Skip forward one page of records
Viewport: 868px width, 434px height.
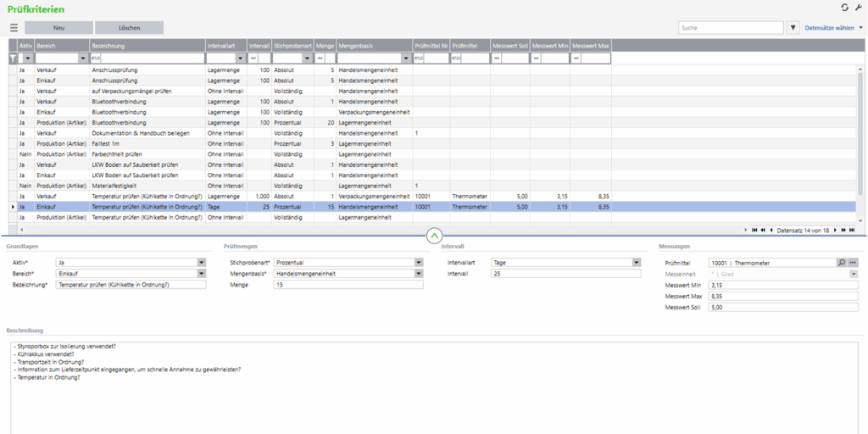(843, 230)
